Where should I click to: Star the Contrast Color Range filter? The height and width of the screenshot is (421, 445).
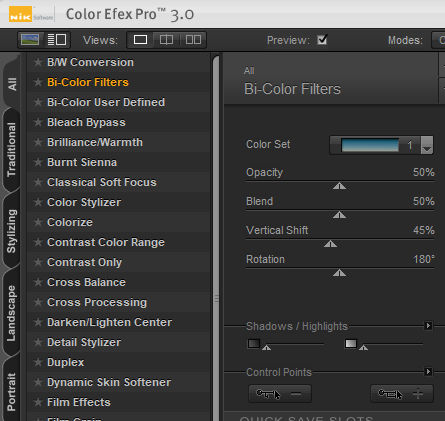[38, 242]
